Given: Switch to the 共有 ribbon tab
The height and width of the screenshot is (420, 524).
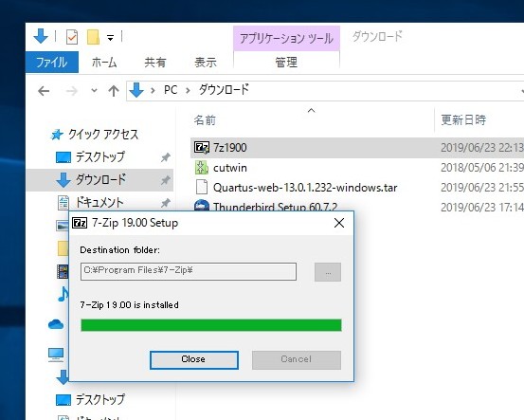Looking at the screenshot, I should 155,63.
